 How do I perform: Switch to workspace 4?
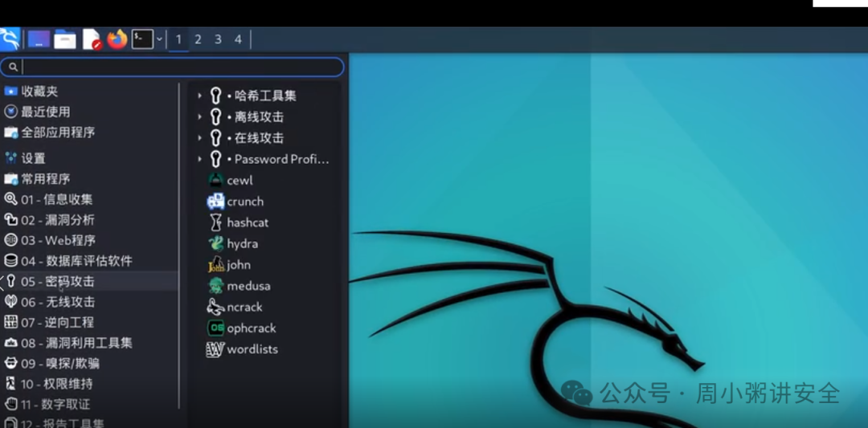tap(237, 39)
